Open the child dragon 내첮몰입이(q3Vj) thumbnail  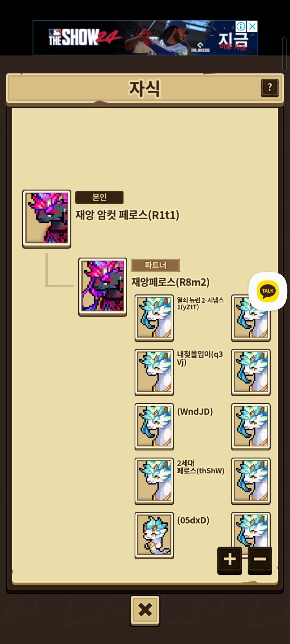pyautogui.click(x=154, y=372)
